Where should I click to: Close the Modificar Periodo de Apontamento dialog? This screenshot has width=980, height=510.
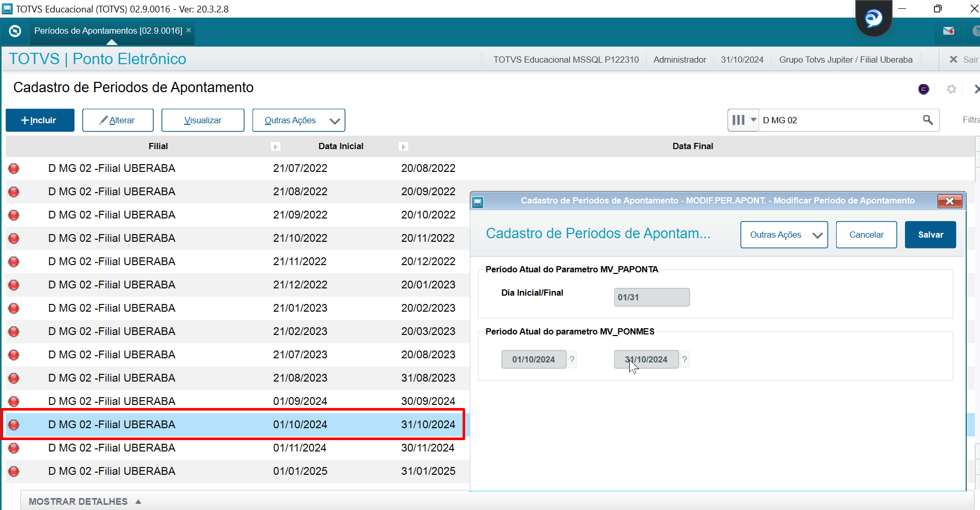coord(949,201)
